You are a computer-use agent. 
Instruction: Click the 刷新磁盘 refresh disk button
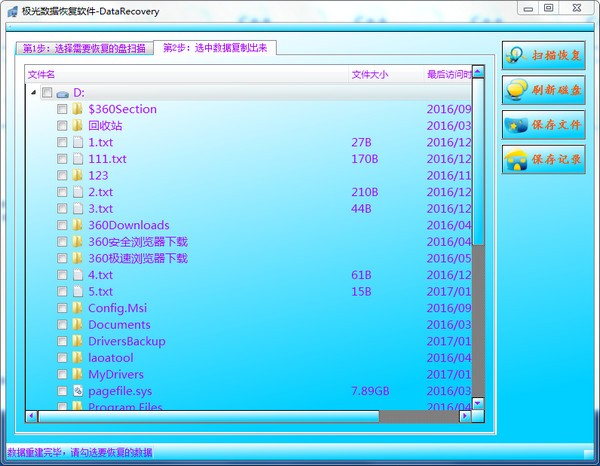pos(543,91)
